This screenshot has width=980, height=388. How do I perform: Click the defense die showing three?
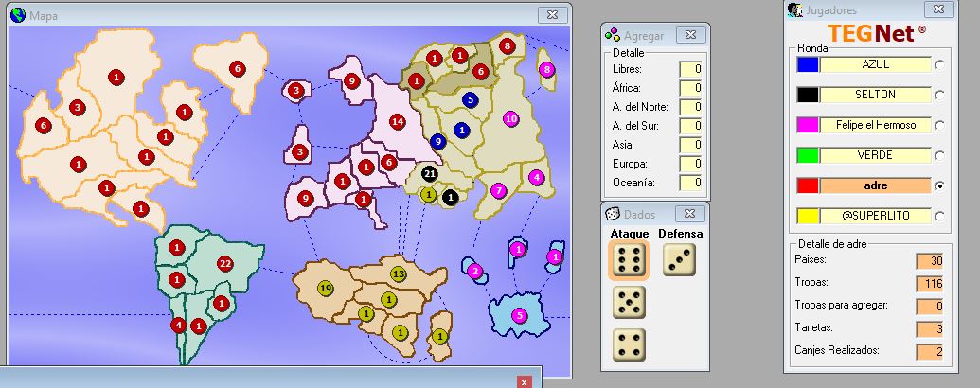pos(679,260)
